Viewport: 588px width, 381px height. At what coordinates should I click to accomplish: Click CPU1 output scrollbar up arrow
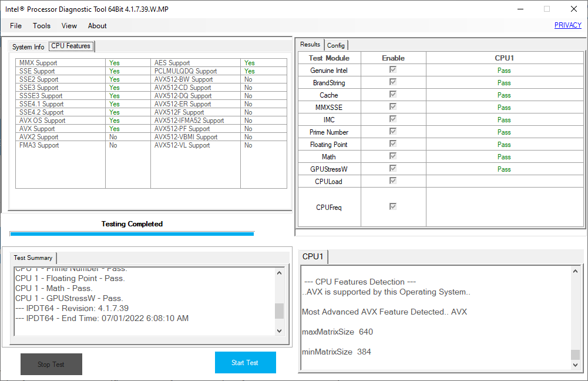pyautogui.click(x=575, y=271)
